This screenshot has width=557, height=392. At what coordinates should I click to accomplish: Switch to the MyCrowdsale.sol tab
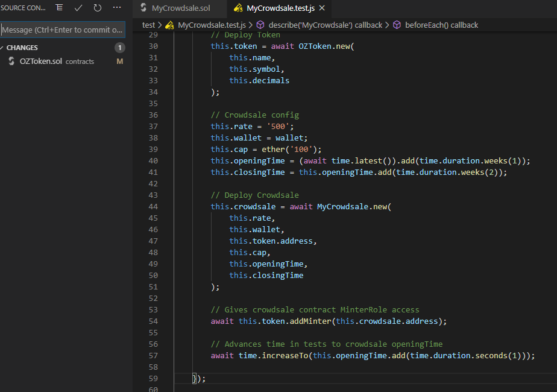(x=177, y=8)
